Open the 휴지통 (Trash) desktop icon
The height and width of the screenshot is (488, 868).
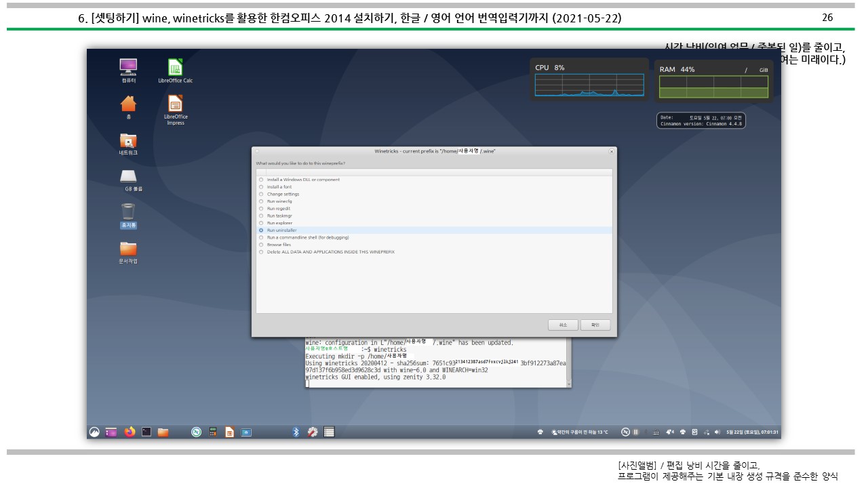tap(128, 215)
